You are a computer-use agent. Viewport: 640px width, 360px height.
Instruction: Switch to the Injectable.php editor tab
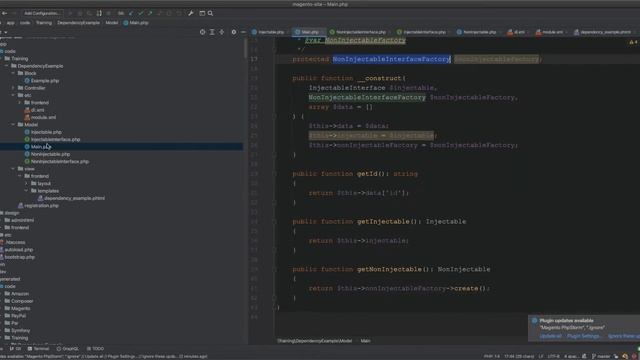[269, 32]
